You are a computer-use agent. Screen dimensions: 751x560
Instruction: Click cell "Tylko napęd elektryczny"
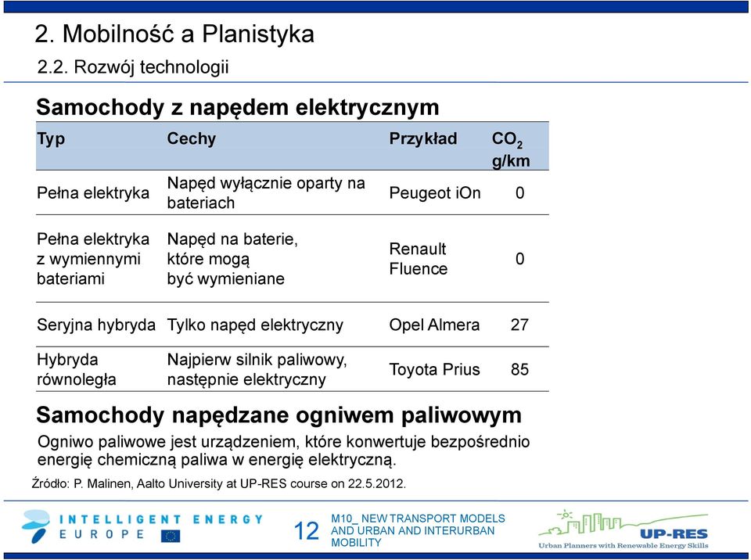point(255,325)
